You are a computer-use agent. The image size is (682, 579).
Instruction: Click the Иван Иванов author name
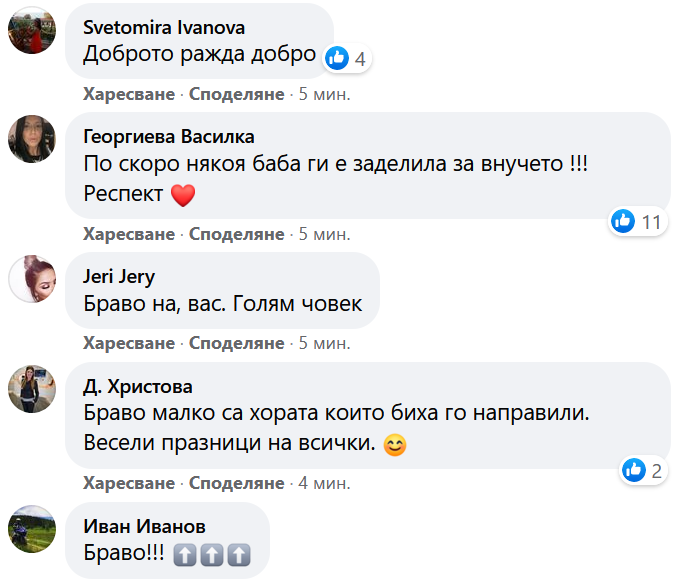[144, 526]
